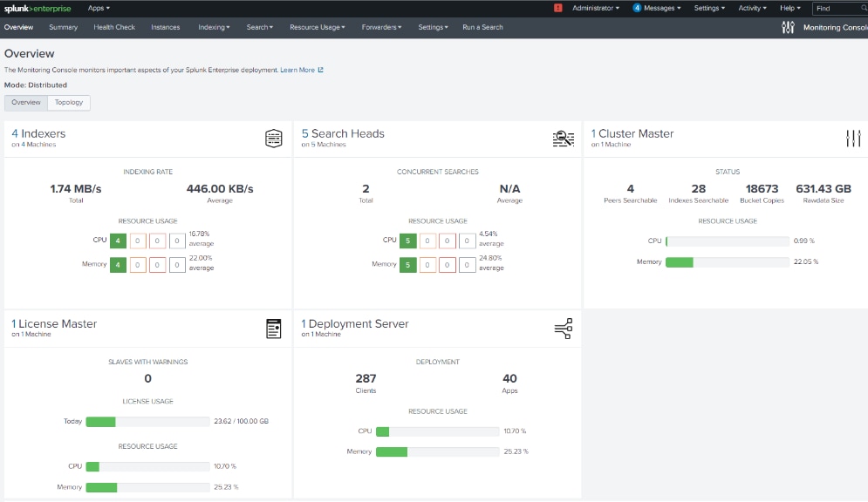Screen dimensions: 868x502
Task: Click the green Indexers Memory box showing 4
Action: [118, 265]
